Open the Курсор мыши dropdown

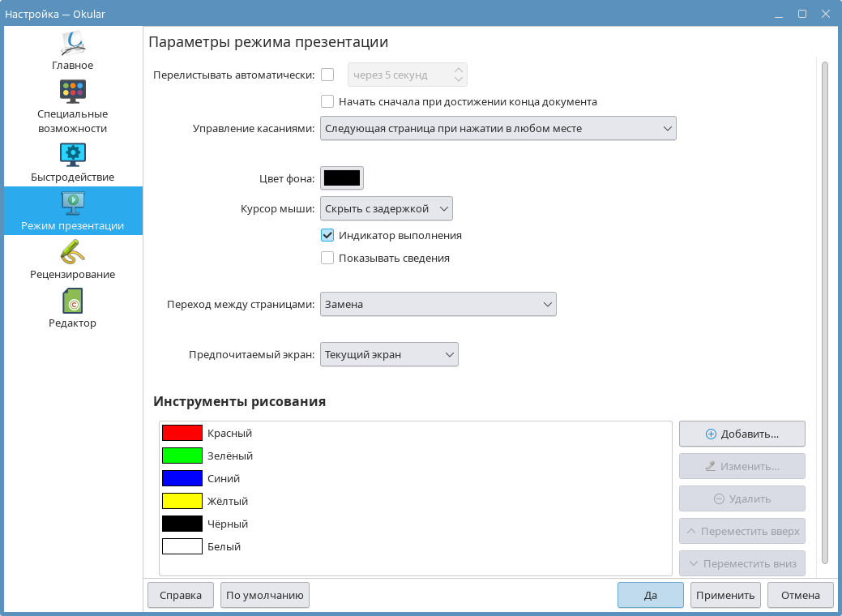coord(386,209)
